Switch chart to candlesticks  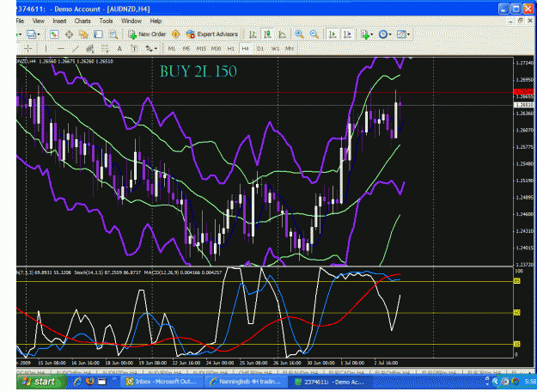click(267, 34)
